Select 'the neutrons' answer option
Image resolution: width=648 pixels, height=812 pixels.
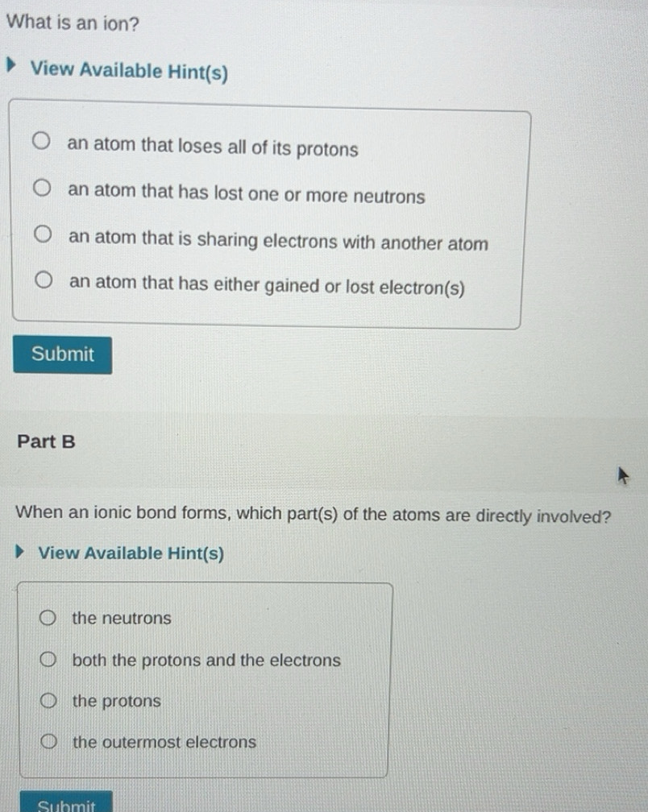tap(48, 616)
